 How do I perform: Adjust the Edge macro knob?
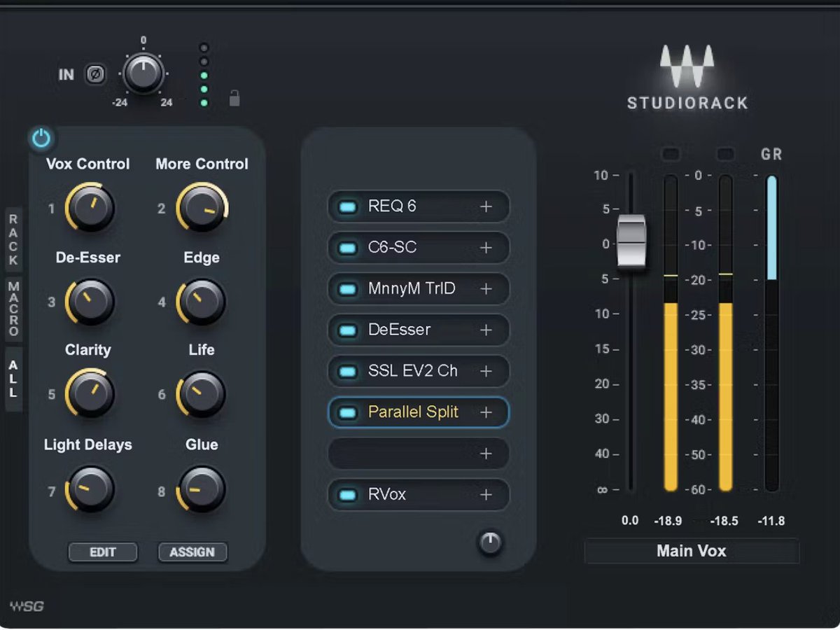click(202, 302)
